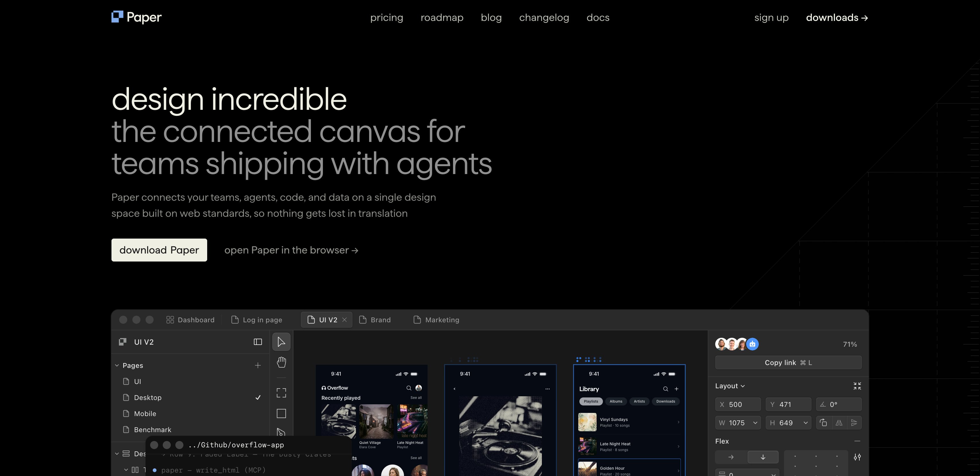
Task: Switch to the Log in page tab
Action: click(x=257, y=320)
